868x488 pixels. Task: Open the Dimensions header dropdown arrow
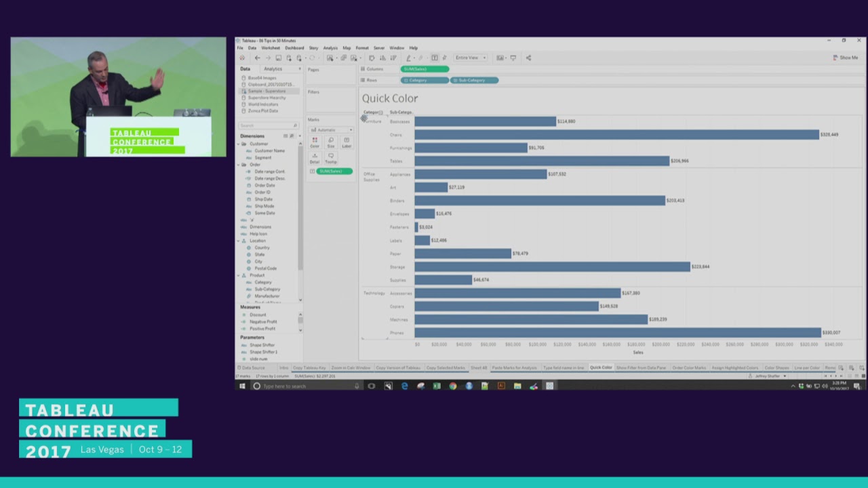[300, 136]
